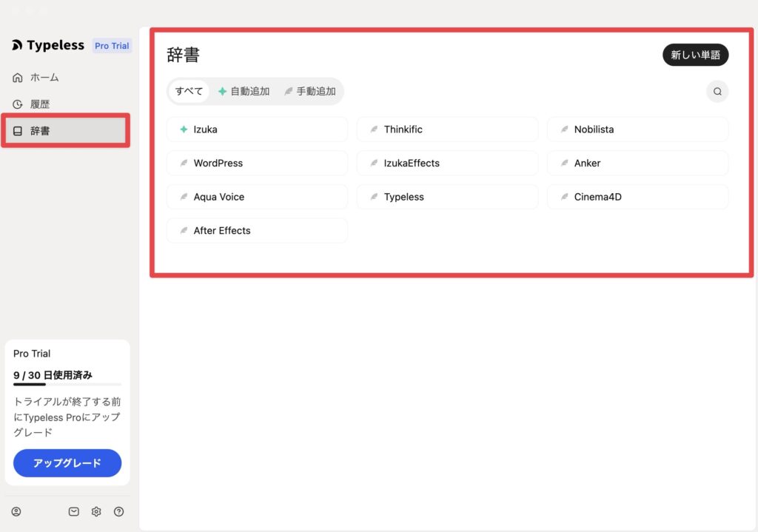This screenshot has width=758, height=532.
Task: Click the trial usage progress bar
Action: [x=67, y=385]
